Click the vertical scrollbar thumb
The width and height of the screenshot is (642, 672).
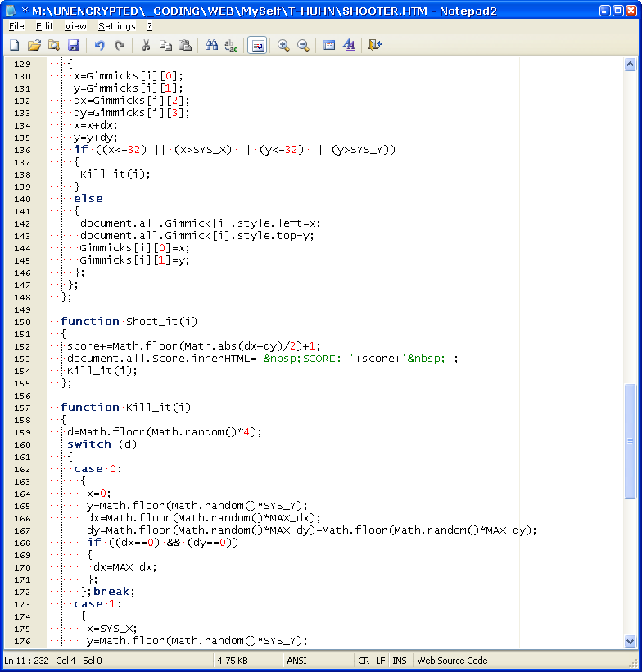(630, 441)
